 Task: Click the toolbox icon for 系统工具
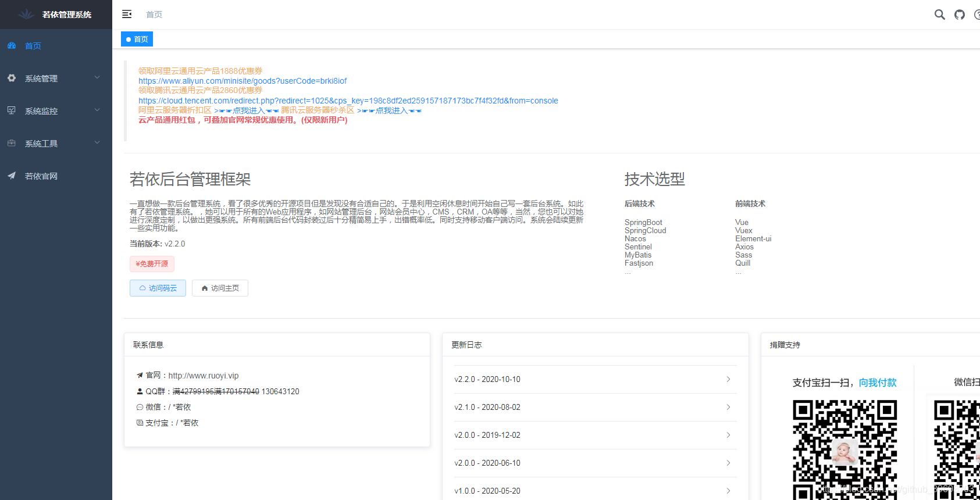[12, 143]
